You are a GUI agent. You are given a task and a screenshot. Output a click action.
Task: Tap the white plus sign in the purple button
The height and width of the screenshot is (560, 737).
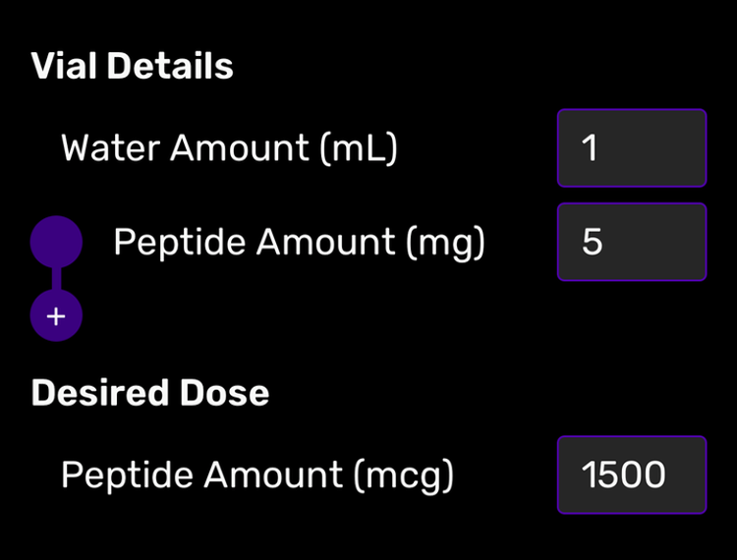56,316
